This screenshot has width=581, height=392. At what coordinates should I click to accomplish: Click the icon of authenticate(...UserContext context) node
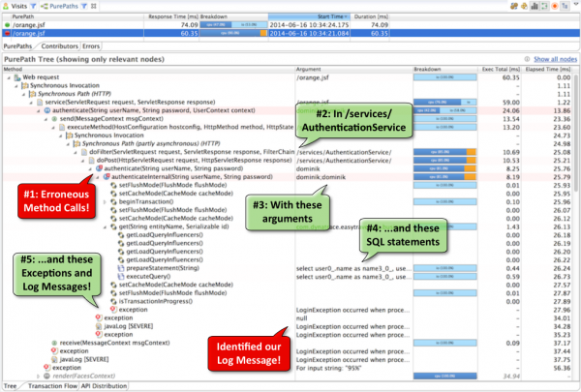47,110
